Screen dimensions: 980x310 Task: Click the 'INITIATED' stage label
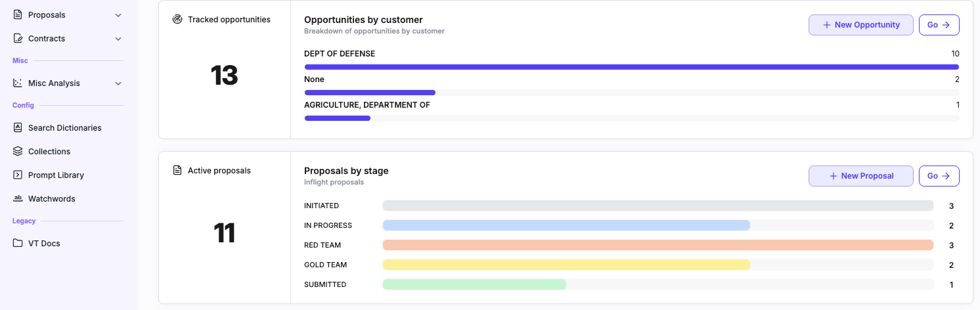click(321, 206)
